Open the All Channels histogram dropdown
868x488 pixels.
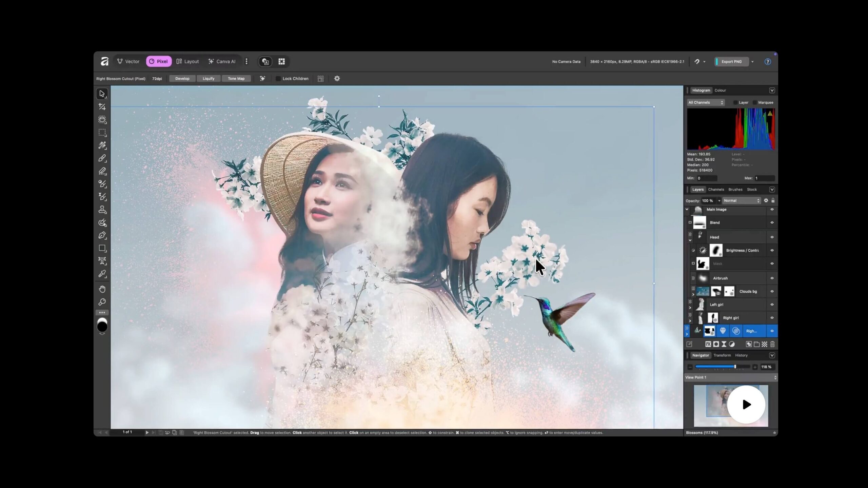[705, 102]
